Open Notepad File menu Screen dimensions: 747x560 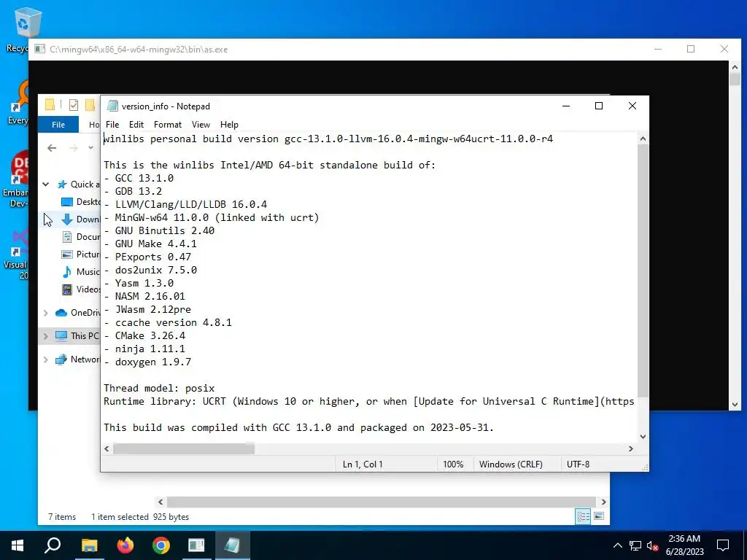tap(112, 124)
